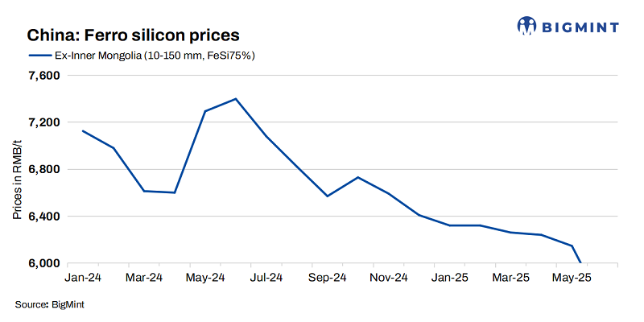Click the price line's highest peak point
644x322 pixels.
click(x=235, y=99)
